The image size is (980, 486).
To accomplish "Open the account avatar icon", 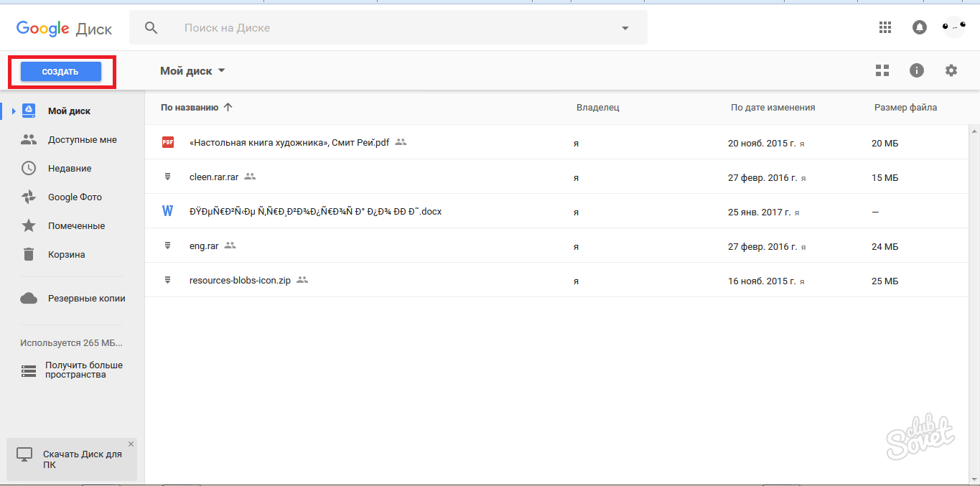I will coord(954,27).
